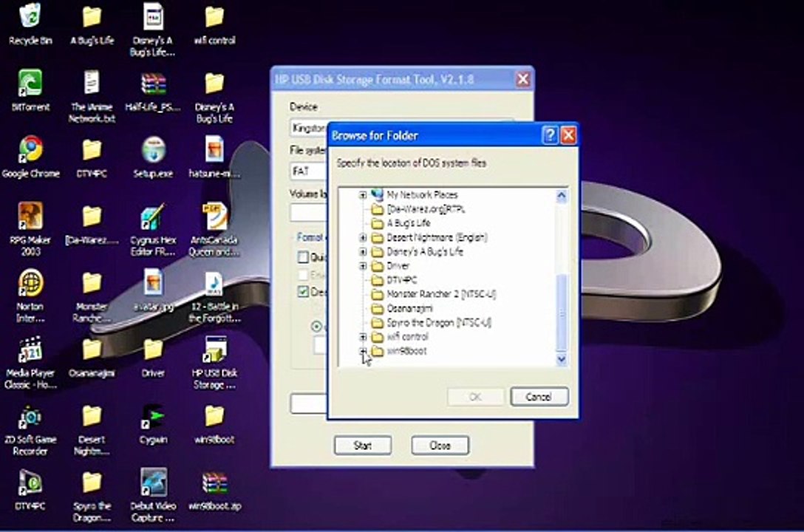Screen dimensions: 804x532
Task: Expand the win98boot tree folder
Action: pos(363,350)
